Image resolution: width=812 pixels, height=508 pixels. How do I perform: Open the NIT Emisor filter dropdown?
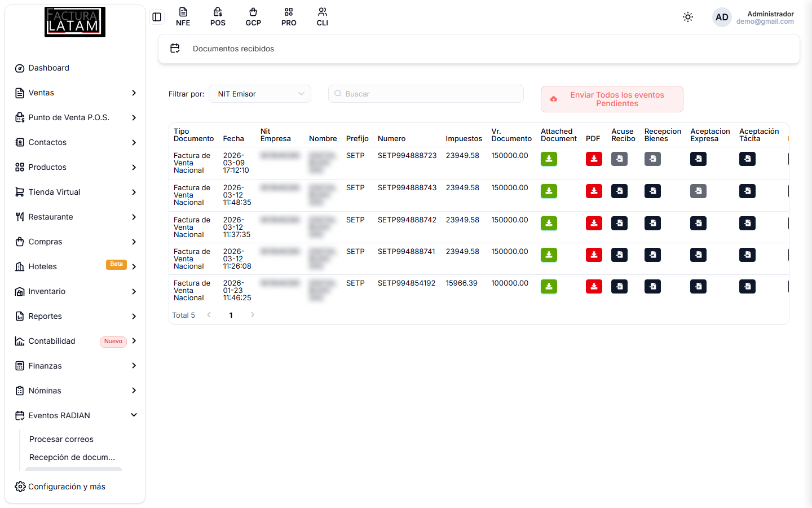260,94
